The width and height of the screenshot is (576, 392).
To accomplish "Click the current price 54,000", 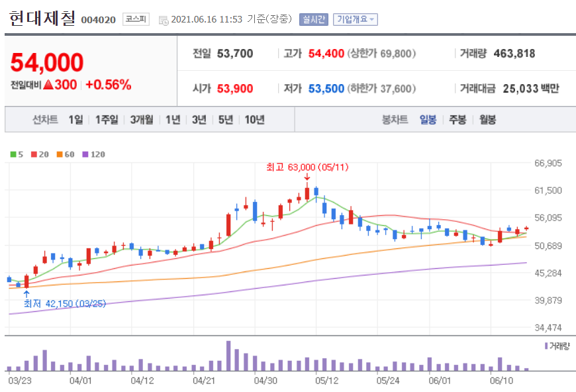I will tap(47, 62).
